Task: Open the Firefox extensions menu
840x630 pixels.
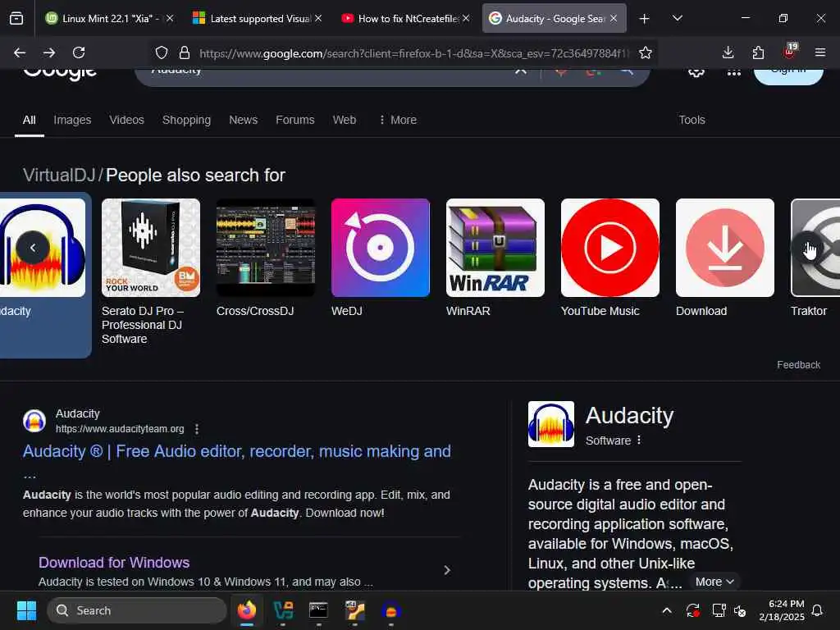Action: point(758,52)
